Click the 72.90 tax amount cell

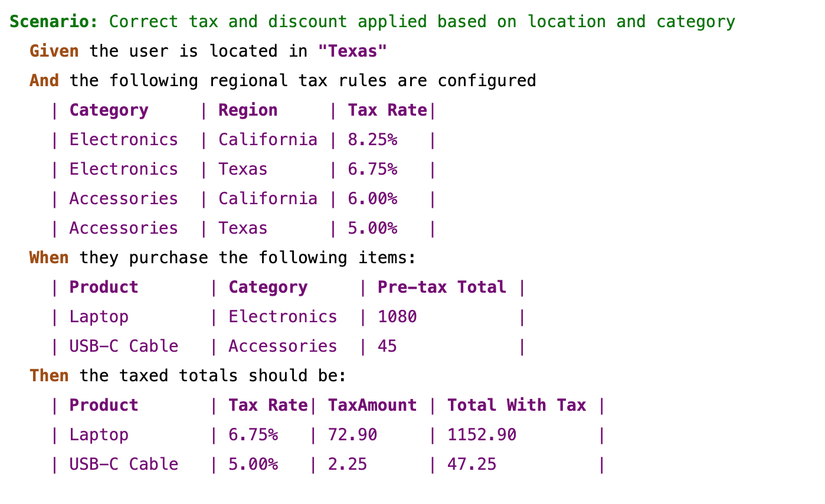(352, 435)
